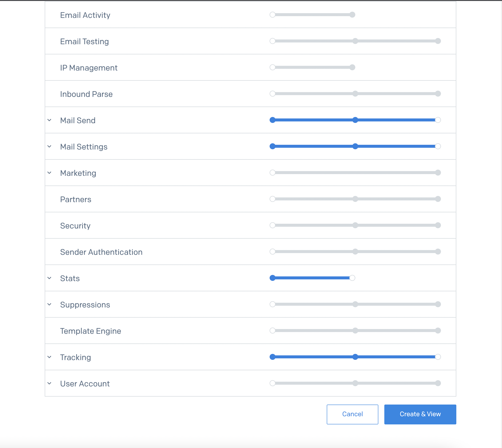Expand the User Account chevron

point(49,383)
